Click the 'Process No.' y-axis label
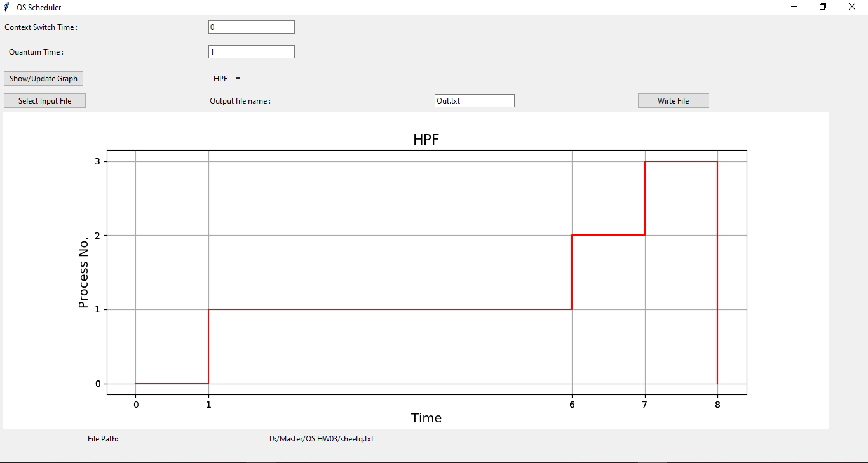Screen dimensions: 868x463 [x=83, y=272]
